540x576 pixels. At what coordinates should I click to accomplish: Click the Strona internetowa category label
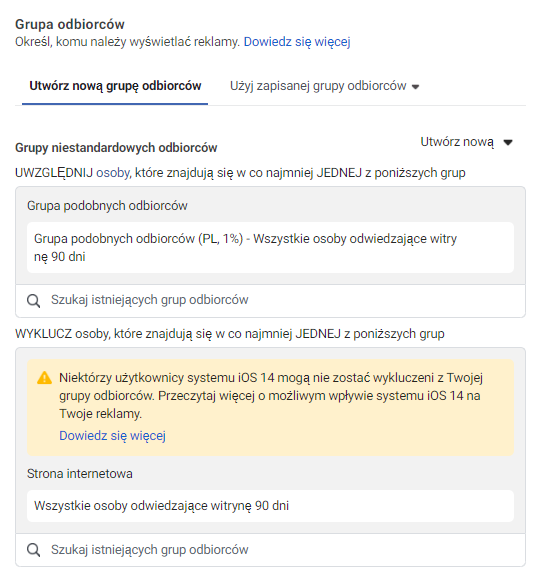(80, 474)
